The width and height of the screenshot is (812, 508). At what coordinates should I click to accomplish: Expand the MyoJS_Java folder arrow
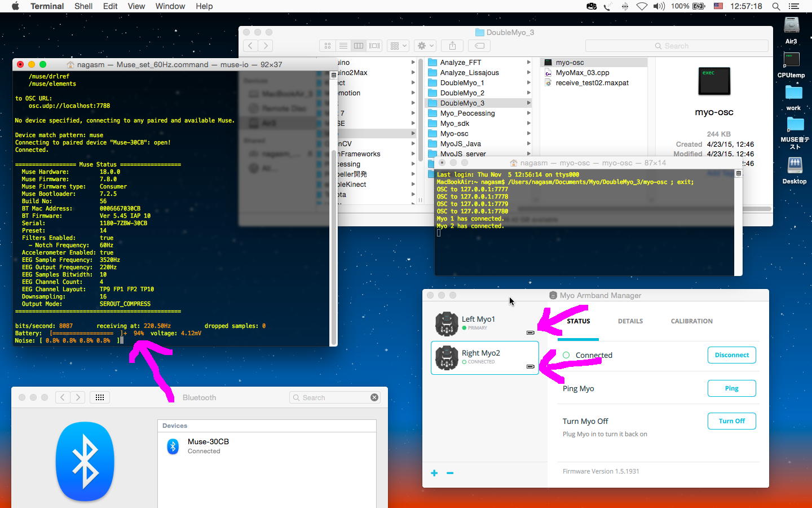click(x=528, y=144)
